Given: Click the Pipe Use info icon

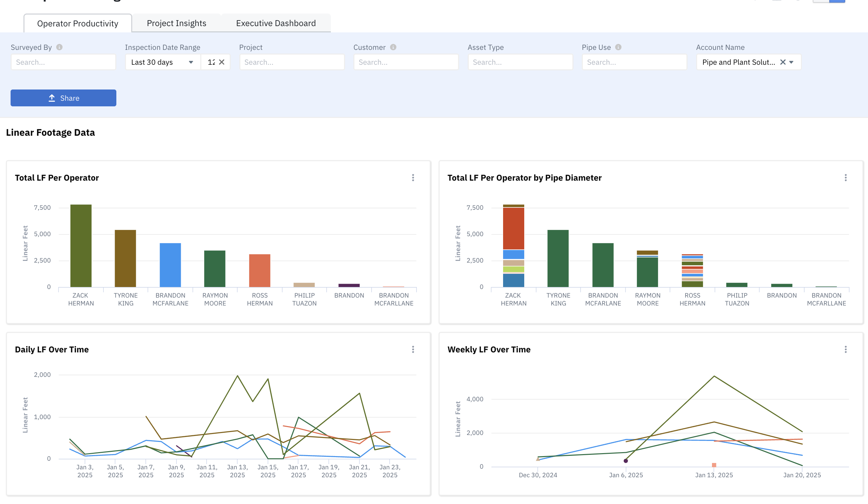Looking at the screenshot, I should point(618,47).
